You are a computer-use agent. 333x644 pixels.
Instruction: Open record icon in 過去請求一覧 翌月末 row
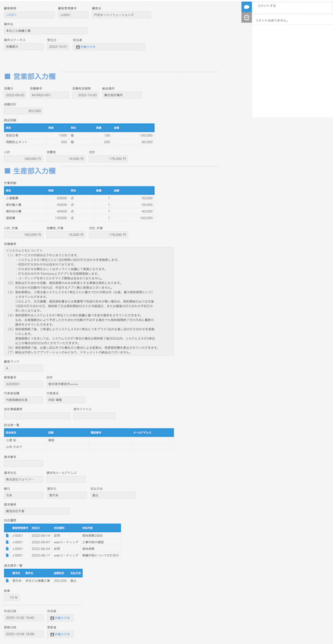pos(8,580)
